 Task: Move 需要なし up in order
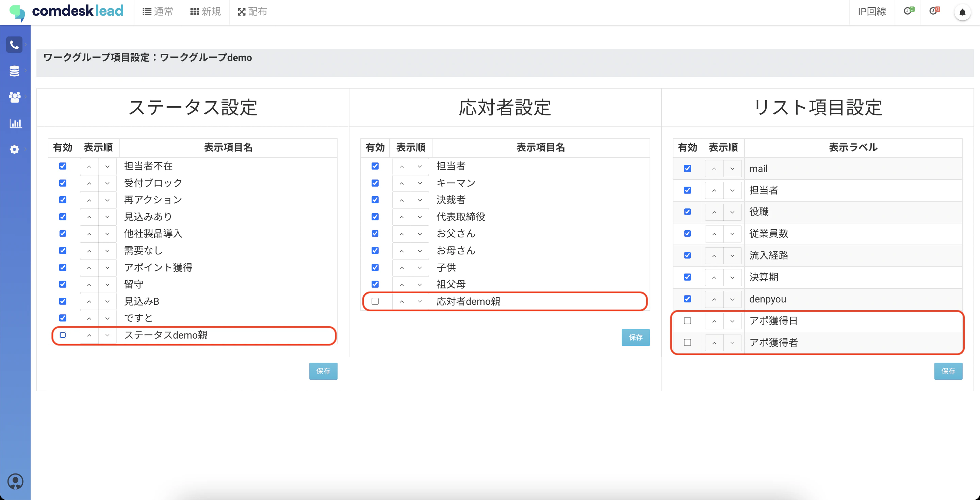(89, 251)
